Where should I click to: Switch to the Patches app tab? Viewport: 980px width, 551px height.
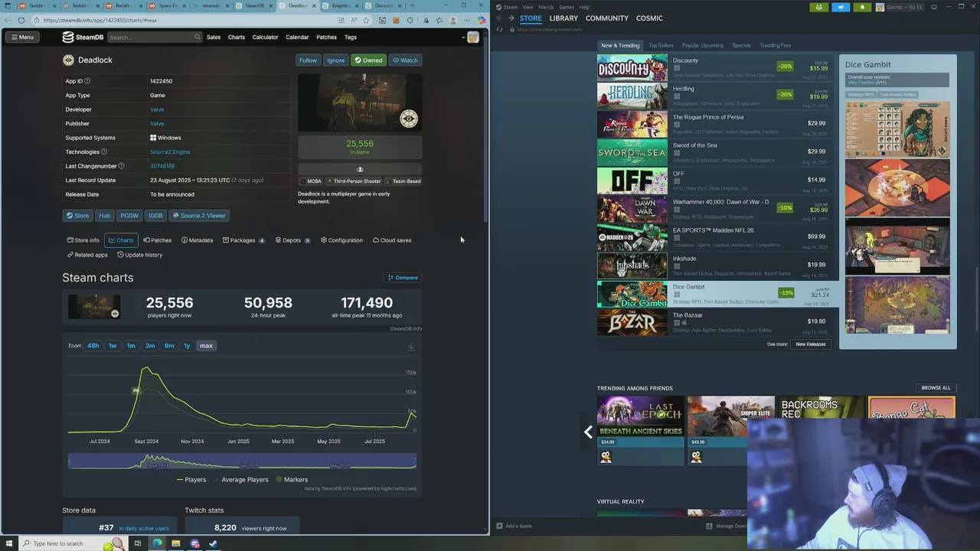tap(157, 240)
